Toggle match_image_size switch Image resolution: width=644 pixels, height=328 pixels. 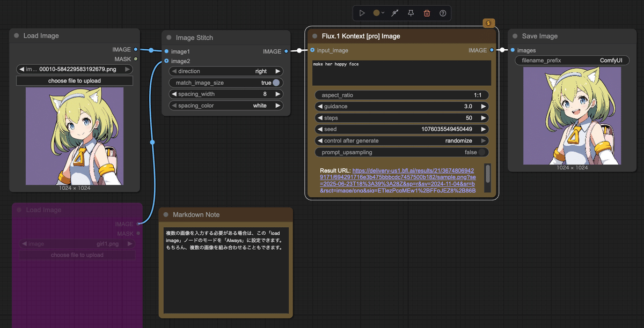coord(276,83)
